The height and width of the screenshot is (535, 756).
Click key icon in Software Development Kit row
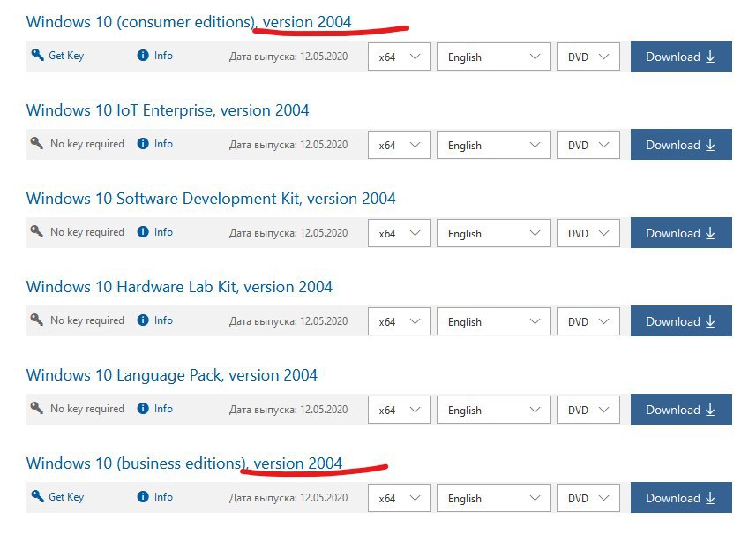[x=37, y=231]
